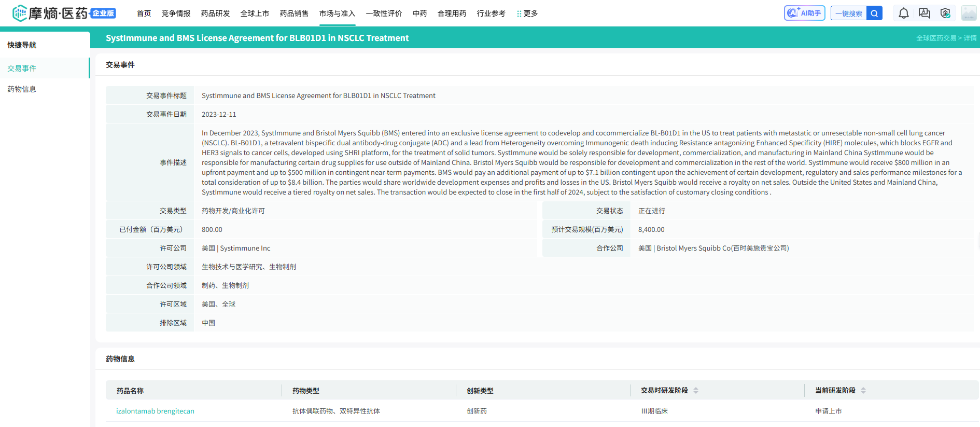Sort by 交易时研发阶段 column
The image size is (980, 427).
tap(695, 391)
